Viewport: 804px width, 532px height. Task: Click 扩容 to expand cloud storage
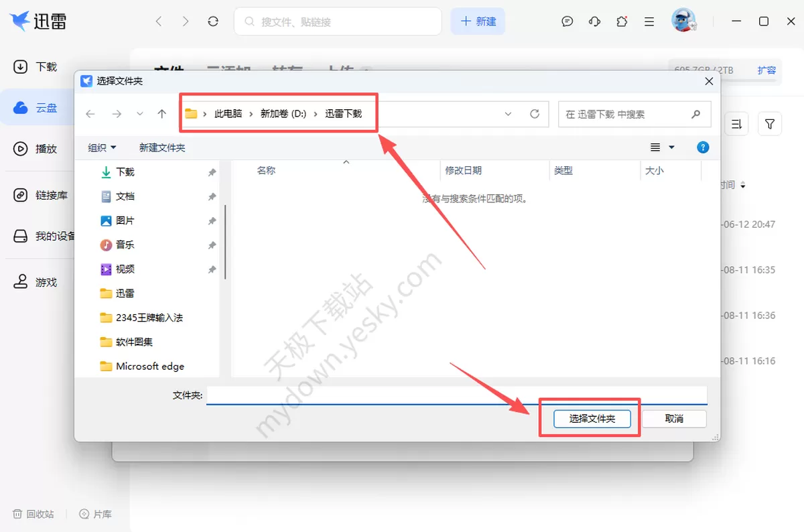point(766,70)
